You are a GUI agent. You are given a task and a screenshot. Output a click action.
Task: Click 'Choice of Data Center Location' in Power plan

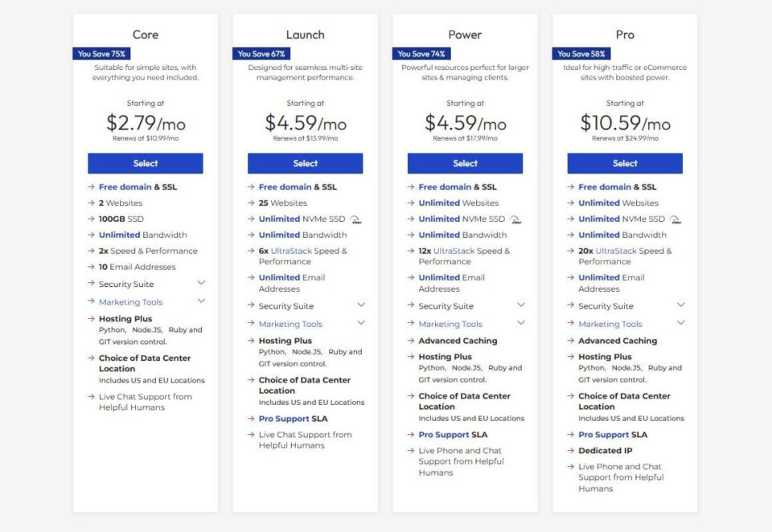pos(464,401)
